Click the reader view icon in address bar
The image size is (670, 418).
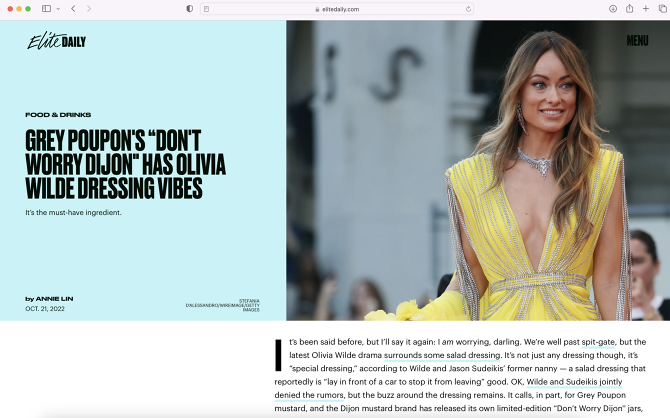[x=206, y=9]
